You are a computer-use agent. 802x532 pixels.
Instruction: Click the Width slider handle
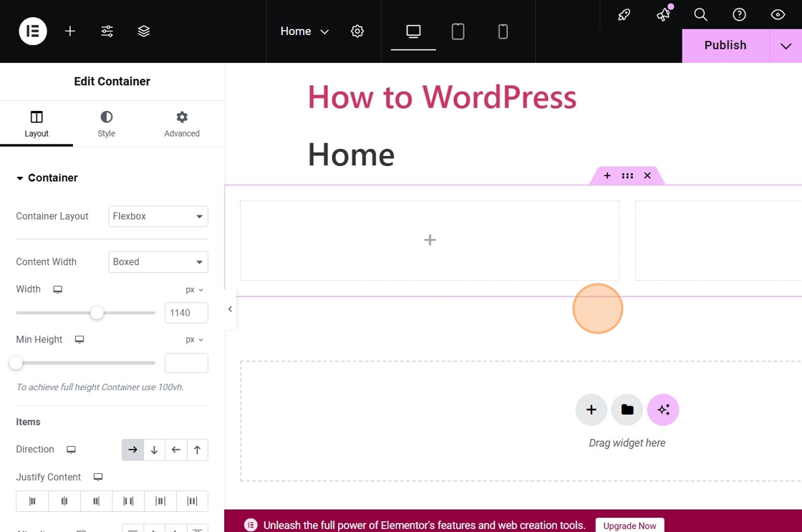click(x=97, y=313)
